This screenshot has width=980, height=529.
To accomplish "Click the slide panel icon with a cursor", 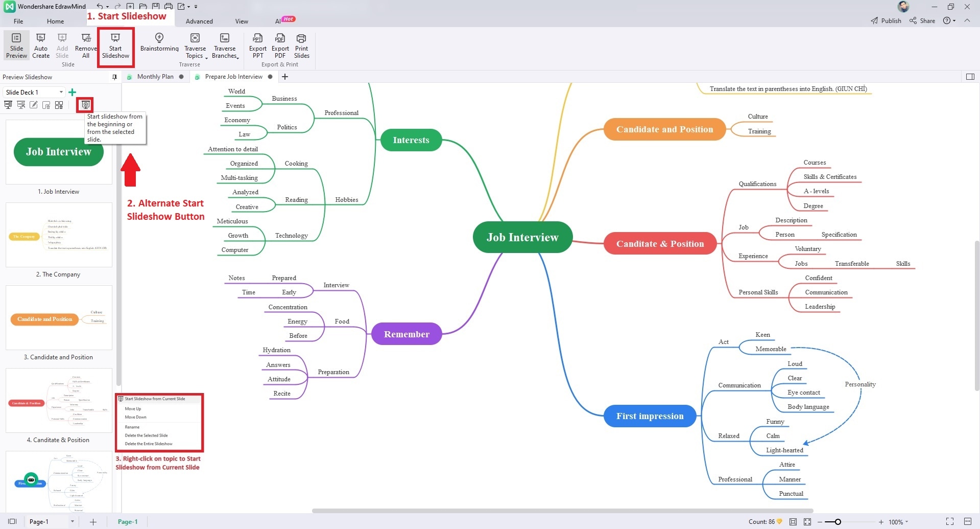I will (x=21, y=105).
